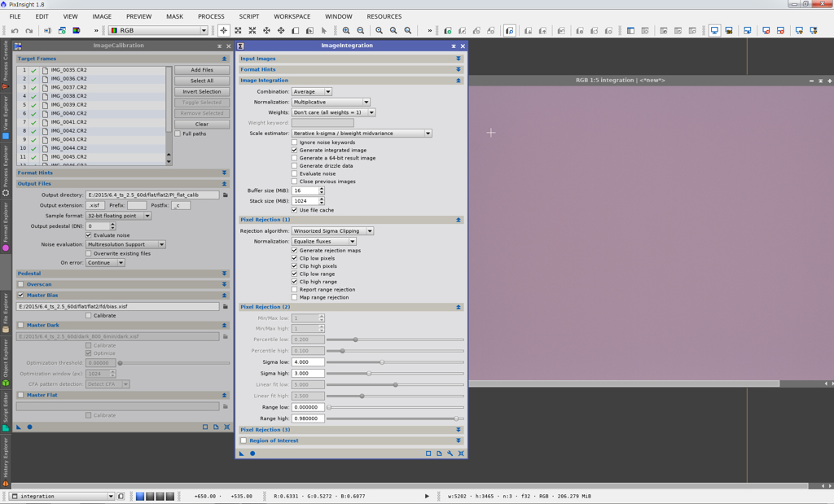The width and height of the screenshot is (834, 504).
Task: Open the FILE menu
Action: [x=15, y=16]
